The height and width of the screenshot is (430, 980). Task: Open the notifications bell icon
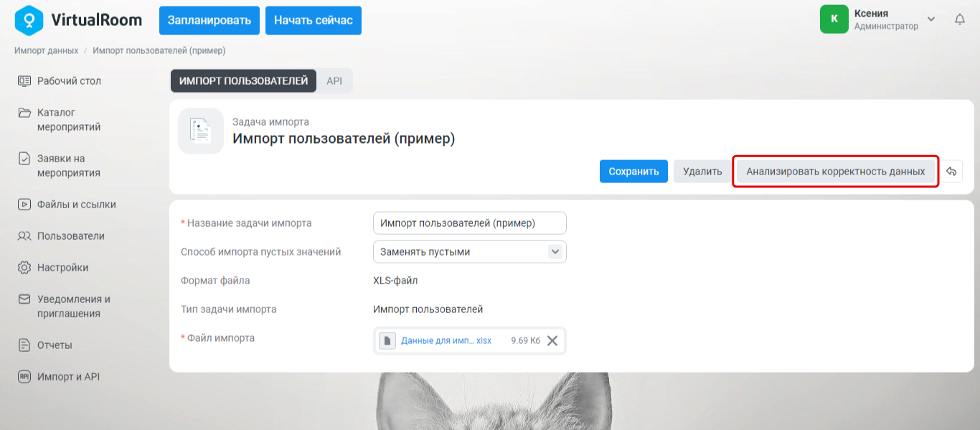tap(960, 19)
